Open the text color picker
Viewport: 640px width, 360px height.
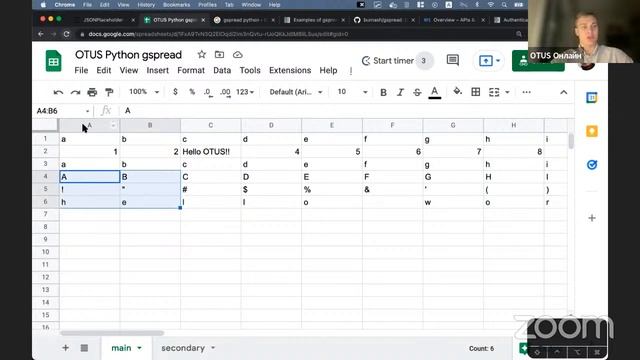click(435, 93)
